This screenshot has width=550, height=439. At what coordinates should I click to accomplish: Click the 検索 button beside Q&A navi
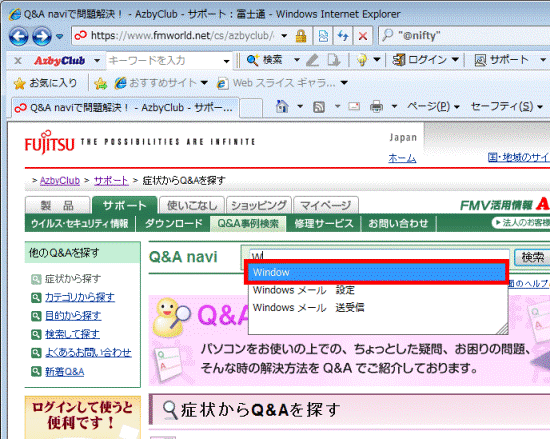(532, 257)
